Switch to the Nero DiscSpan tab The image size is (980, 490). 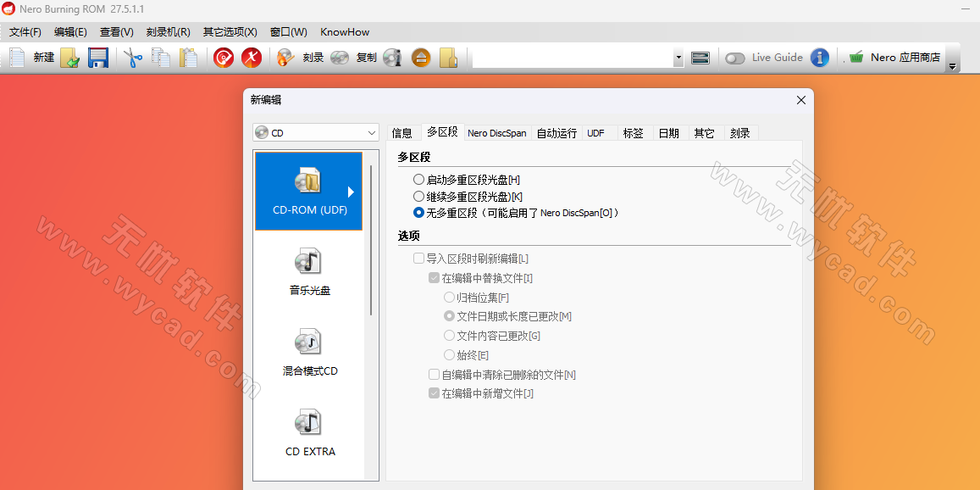tap(497, 132)
